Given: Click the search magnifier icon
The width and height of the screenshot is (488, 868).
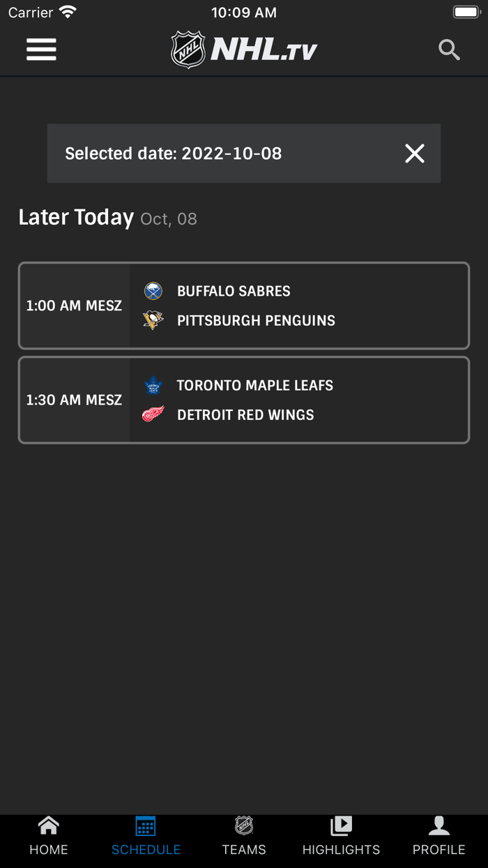Looking at the screenshot, I should coord(449,49).
